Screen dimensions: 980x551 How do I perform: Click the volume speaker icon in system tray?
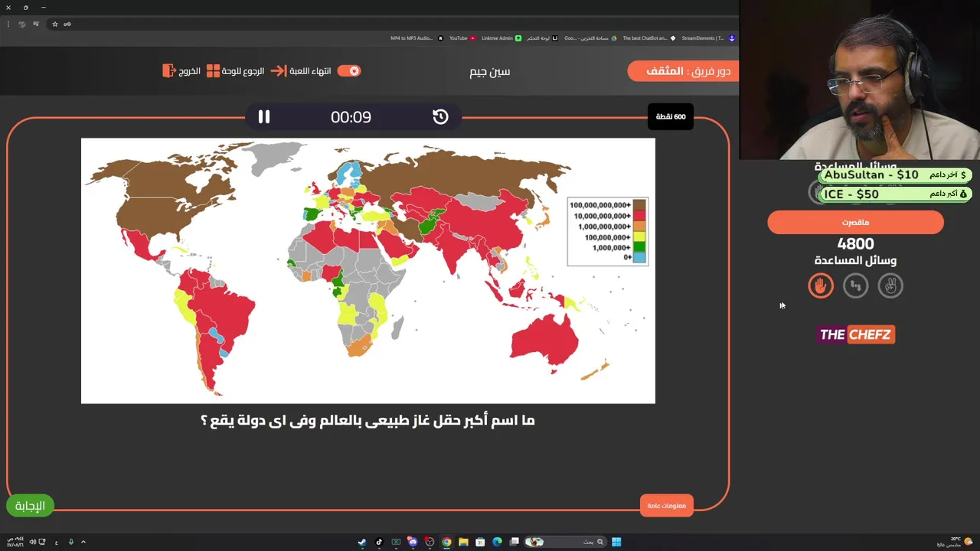[x=33, y=542]
